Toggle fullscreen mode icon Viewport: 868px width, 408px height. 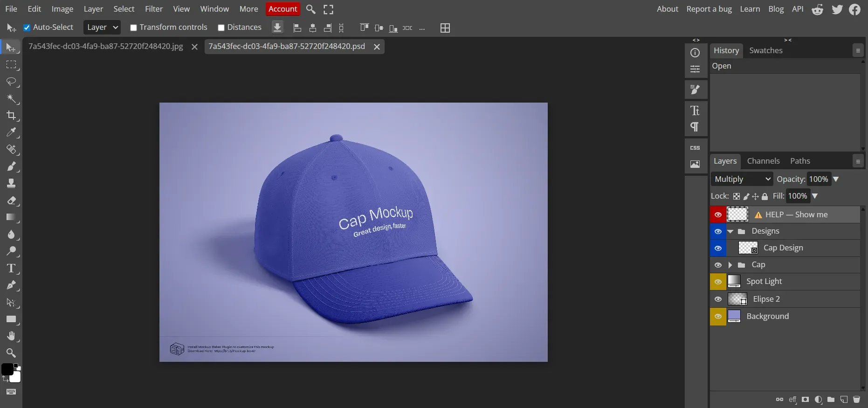(x=329, y=9)
